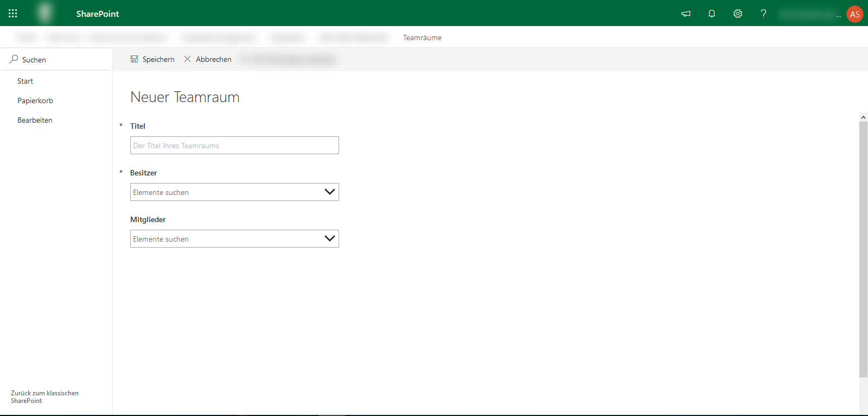Select the Teamräume navigation tab
This screenshot has height=416, width=868.
422,37
